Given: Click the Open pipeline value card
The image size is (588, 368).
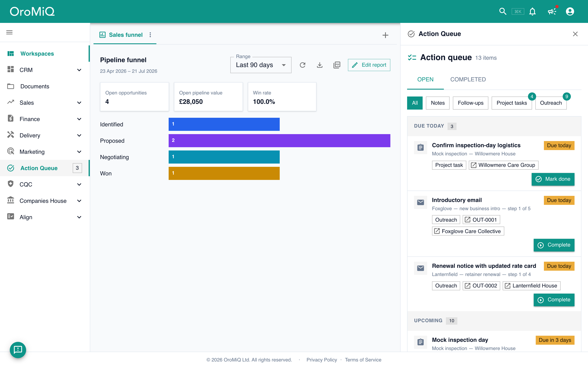Looking at the screenshot, I should 208,97.
